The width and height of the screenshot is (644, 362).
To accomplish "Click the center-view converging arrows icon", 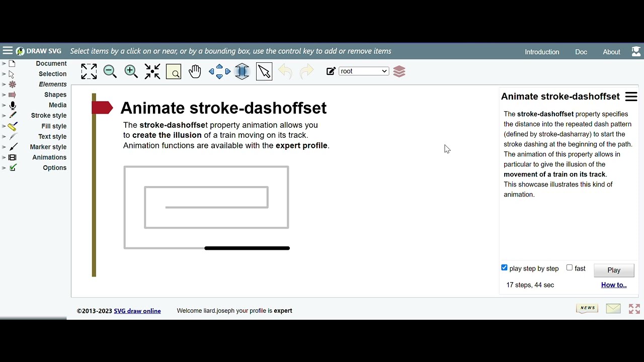I will [x=152, y=71].
